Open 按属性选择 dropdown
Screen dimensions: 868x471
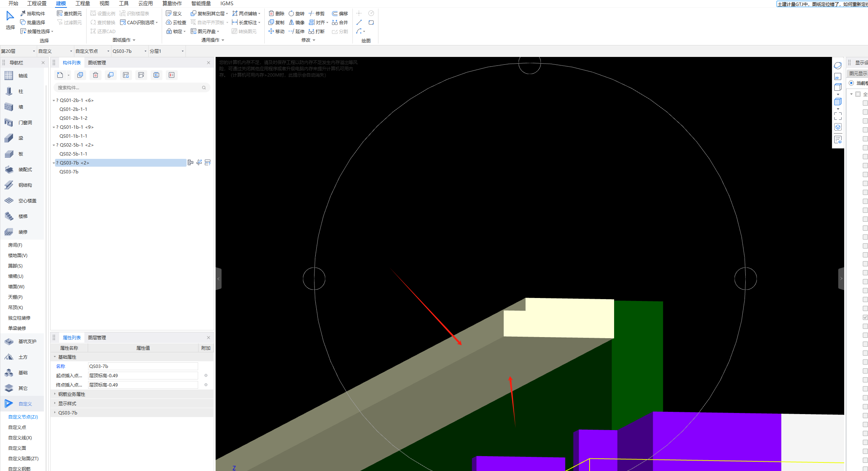[x=36, y=31]
